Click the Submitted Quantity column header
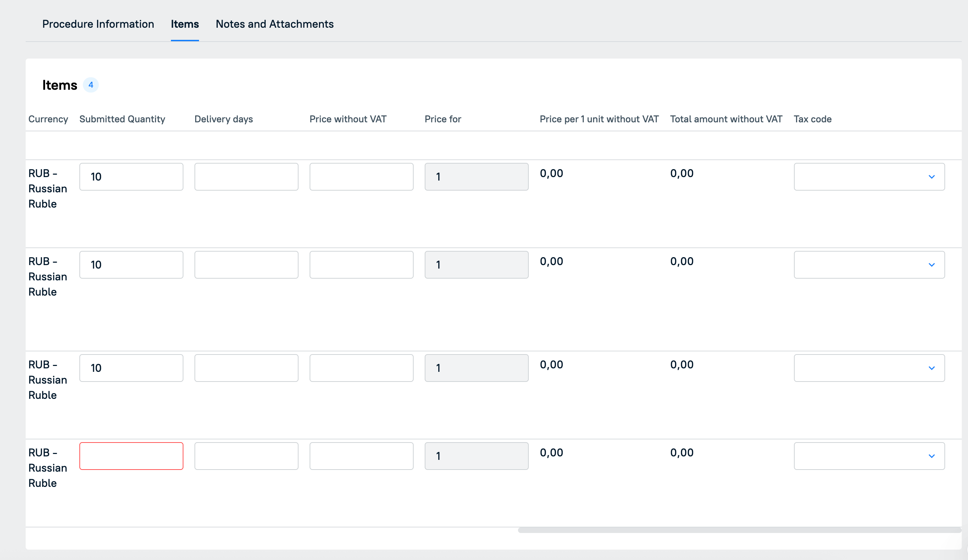968x560 pixels. [x=122, y=119]
